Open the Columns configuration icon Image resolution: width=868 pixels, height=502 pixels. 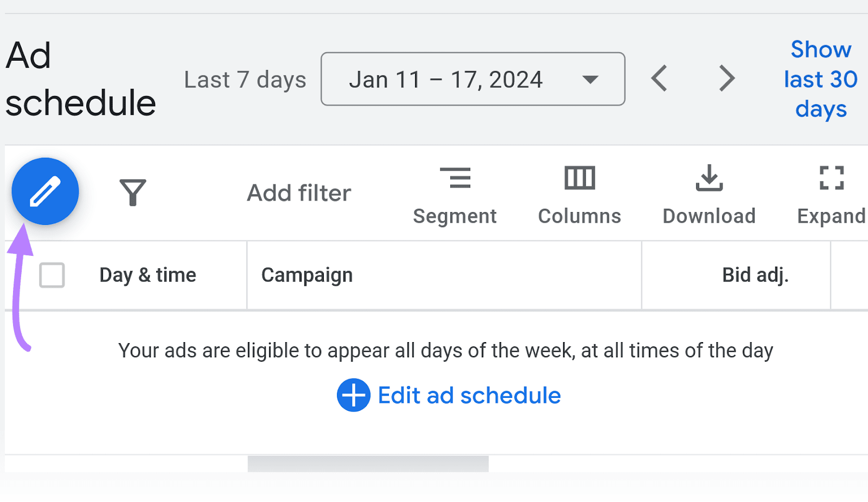(x=579, y=177)
